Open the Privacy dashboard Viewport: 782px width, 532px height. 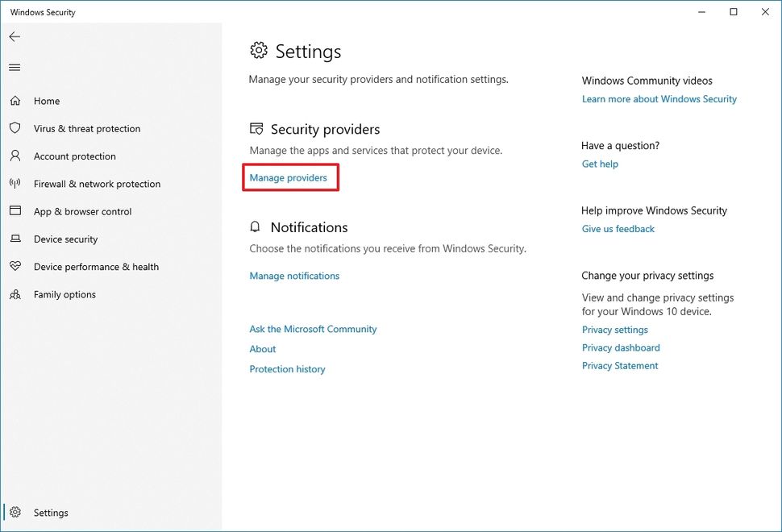[621, 347]
